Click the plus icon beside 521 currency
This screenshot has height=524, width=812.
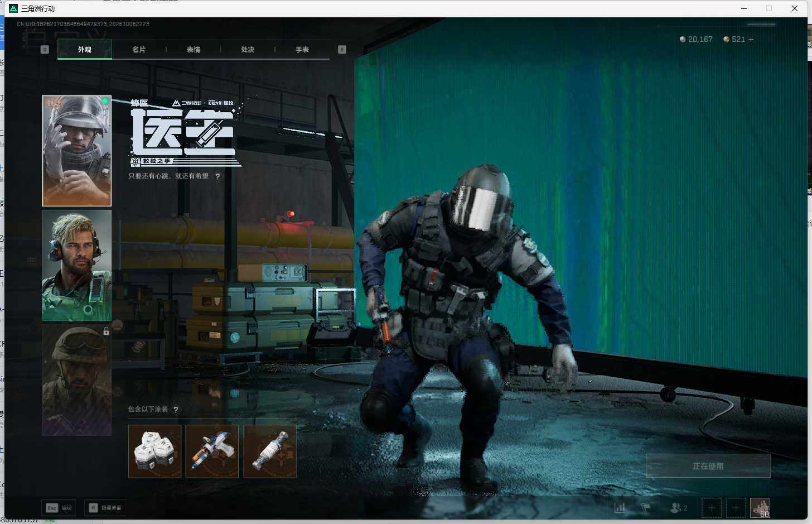(751, 39)
